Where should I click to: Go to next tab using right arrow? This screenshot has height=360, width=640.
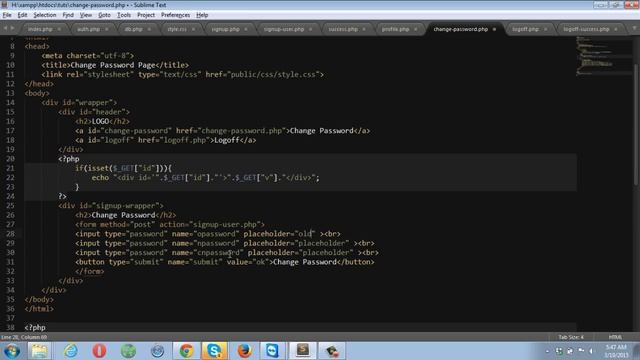pos(13,28)
